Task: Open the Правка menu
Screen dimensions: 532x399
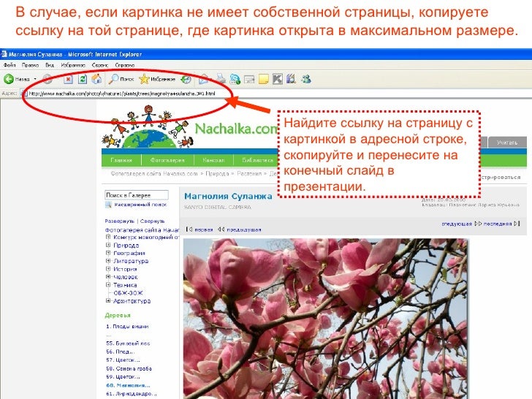Action: pyautogui.click(x=30, y=65)
